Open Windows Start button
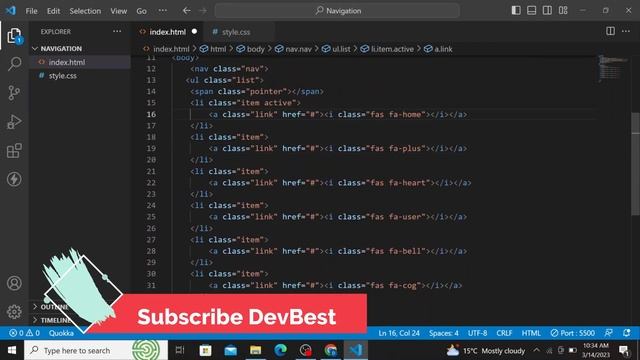The height and width of the screenshot is (360, 640). [x=12, y=350]
